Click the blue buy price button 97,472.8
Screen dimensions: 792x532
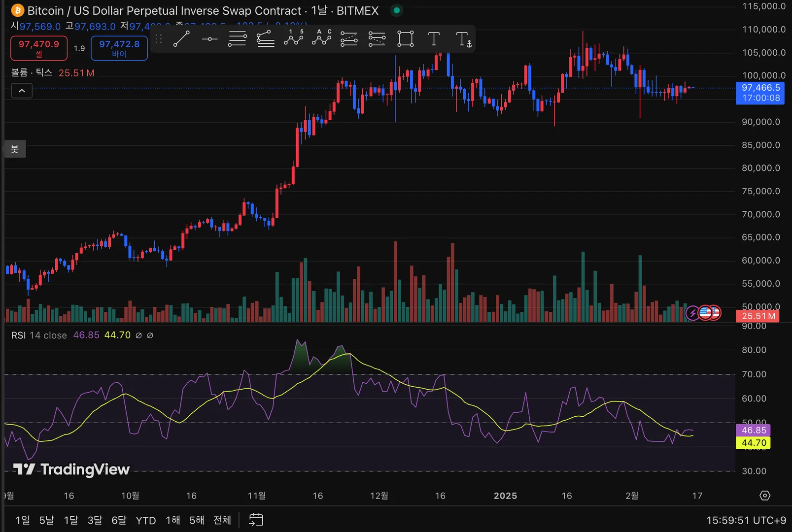pyautogui.click(x=119, y=48)
